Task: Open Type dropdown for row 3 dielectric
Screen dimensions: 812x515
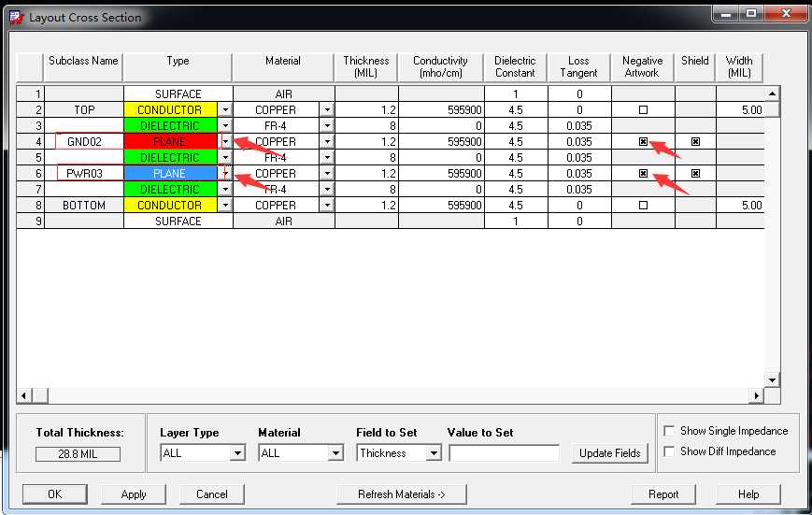Action: click(x=225, y=125)
